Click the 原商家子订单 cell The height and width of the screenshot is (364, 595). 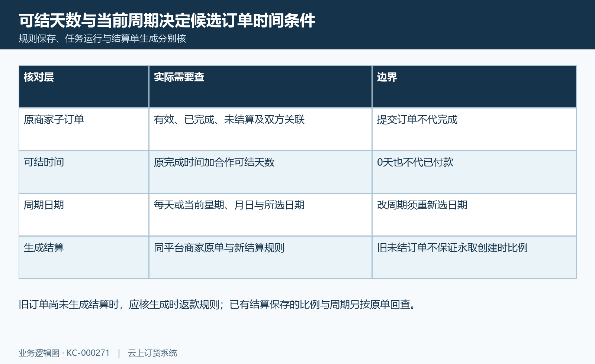(x=84, y=129)
